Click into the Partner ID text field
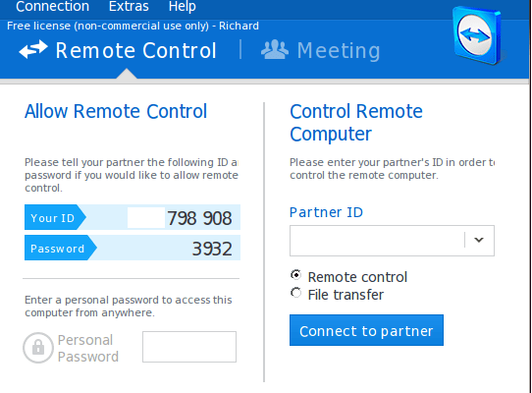532x393 pixels. coord(377,241)
